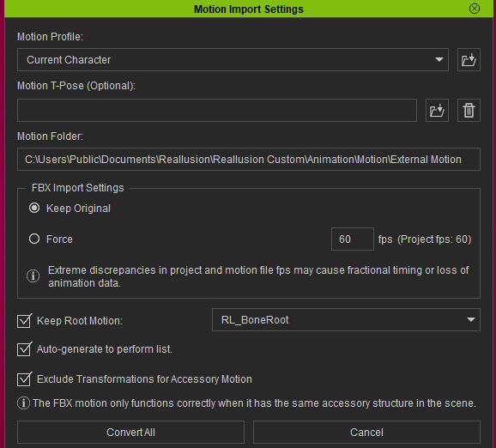496x448 pixels.
Task: Click the Cancel button
Action: (x=366, y=433)
